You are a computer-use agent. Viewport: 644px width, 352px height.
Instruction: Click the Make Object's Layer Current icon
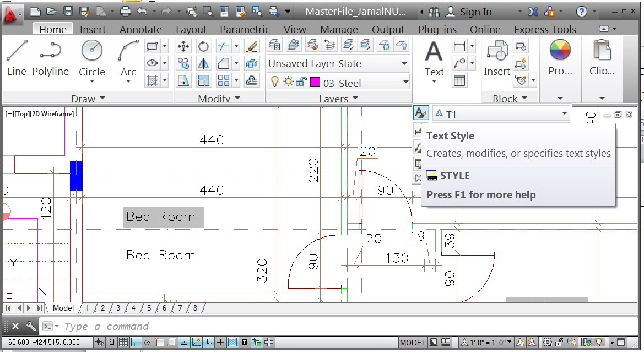(x=293, y=45)
